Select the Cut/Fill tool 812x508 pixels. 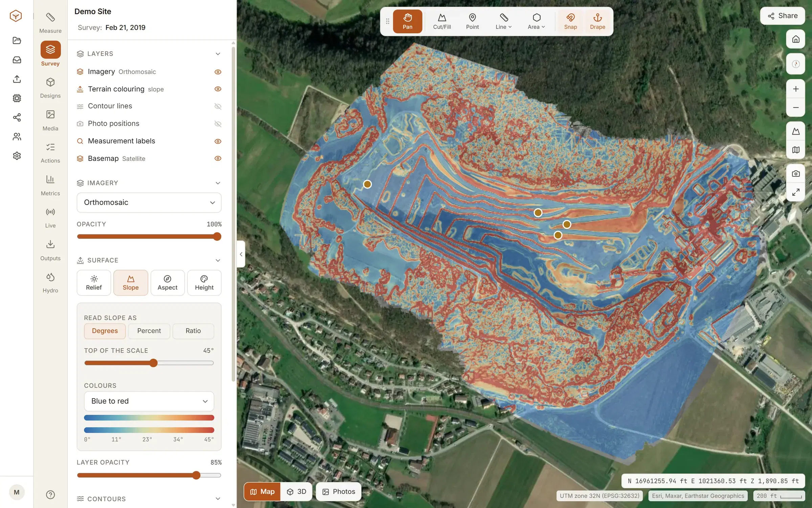(442, 21)
